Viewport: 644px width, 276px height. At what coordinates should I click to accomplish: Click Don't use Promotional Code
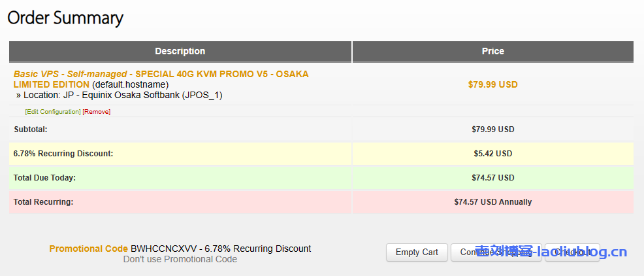tap(180, 259)
